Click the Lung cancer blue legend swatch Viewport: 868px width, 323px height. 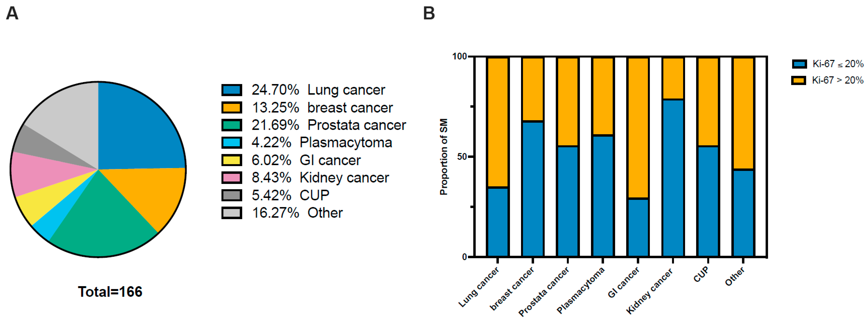232,90
